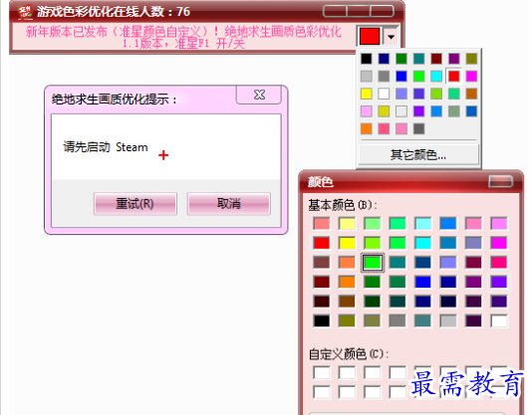Screen dimensions: 532x415
Task: Select the maroon swatch in the dropdown palette
Action: [436, 59]
